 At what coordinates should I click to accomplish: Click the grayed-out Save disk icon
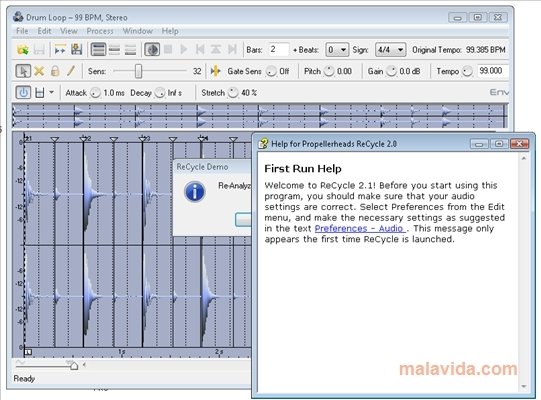pos(39,50)
